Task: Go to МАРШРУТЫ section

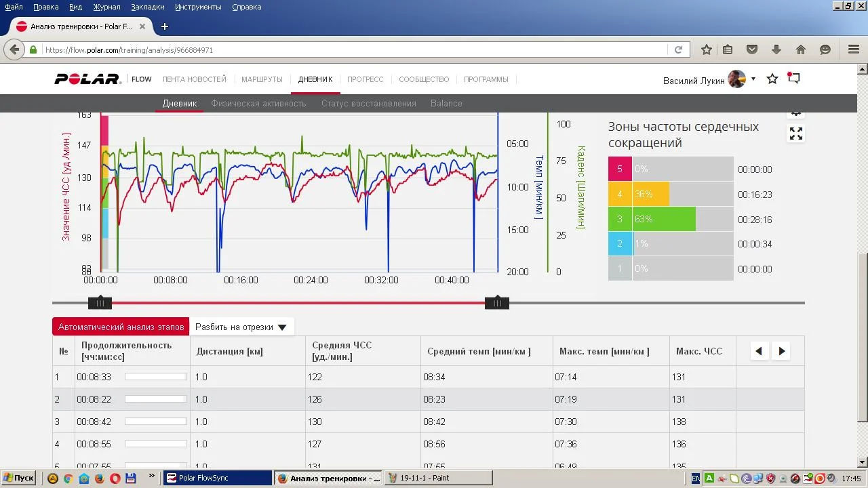Action: (262, 79)
